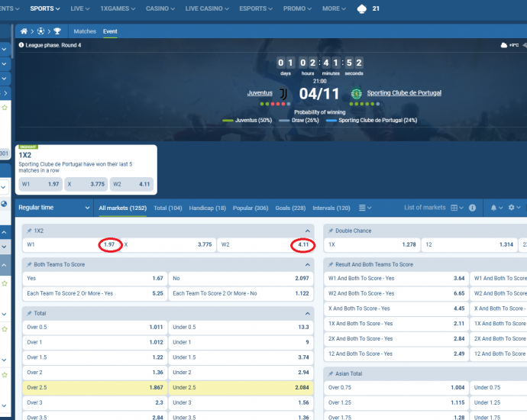Pin the Double Chance market

tap(331, 231)
